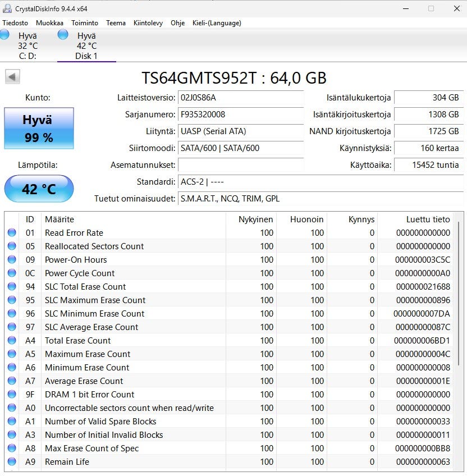
Task: Open the Kiintolevy menu
Action: tap(148, 23)
